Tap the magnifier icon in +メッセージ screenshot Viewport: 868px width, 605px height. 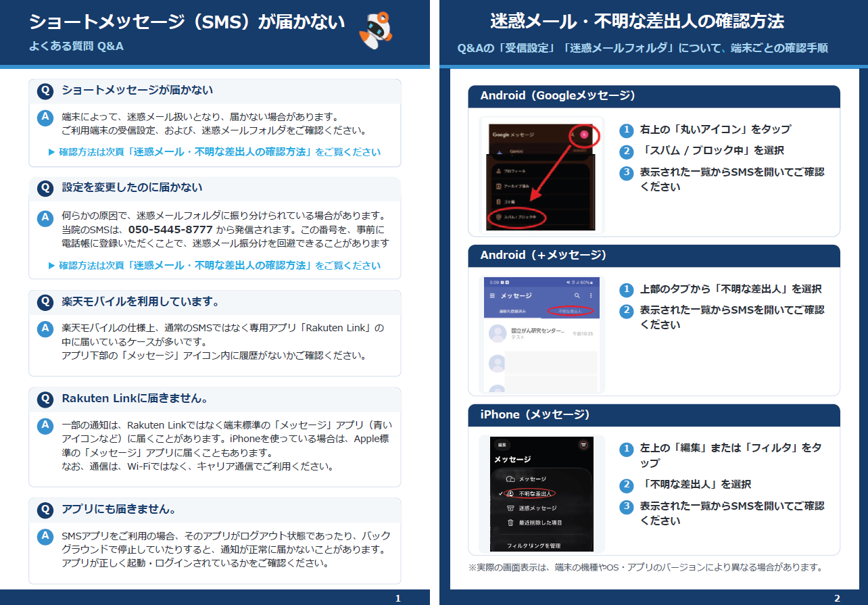(577, 295)
